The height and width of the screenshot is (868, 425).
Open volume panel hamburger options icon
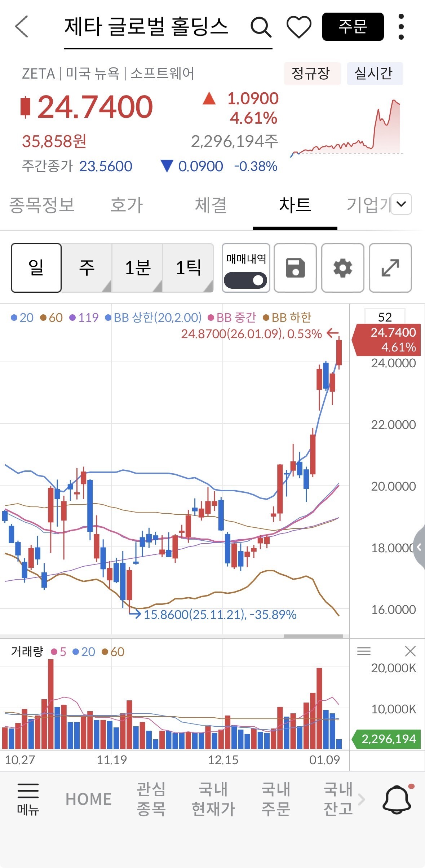click(364, 651)
